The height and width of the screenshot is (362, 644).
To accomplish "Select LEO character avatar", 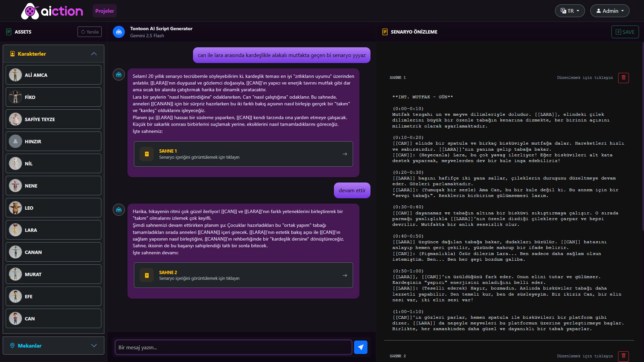I will click(15, 208).
